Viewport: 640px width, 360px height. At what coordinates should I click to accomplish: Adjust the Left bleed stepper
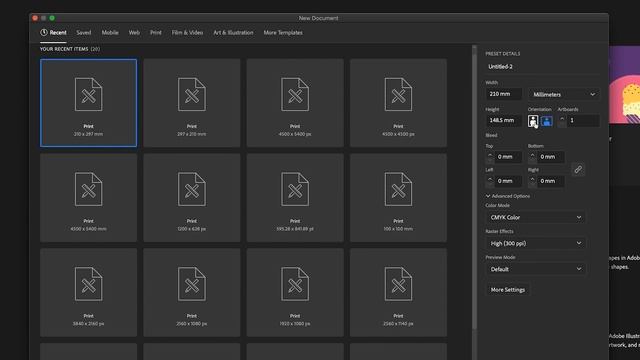490,181
